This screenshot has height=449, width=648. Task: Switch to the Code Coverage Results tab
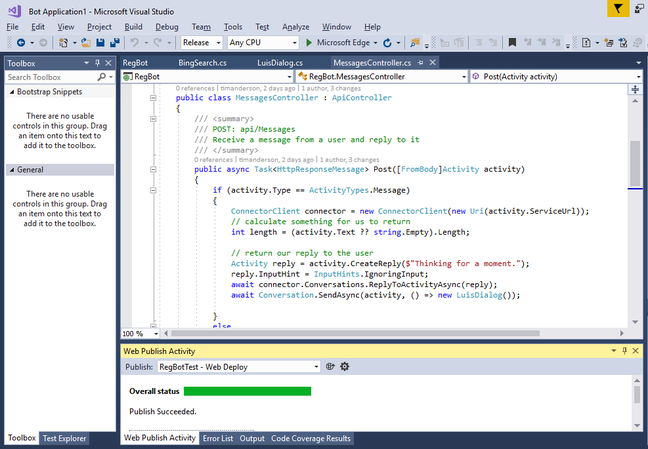pyautogui.click(x=311, y=438)
